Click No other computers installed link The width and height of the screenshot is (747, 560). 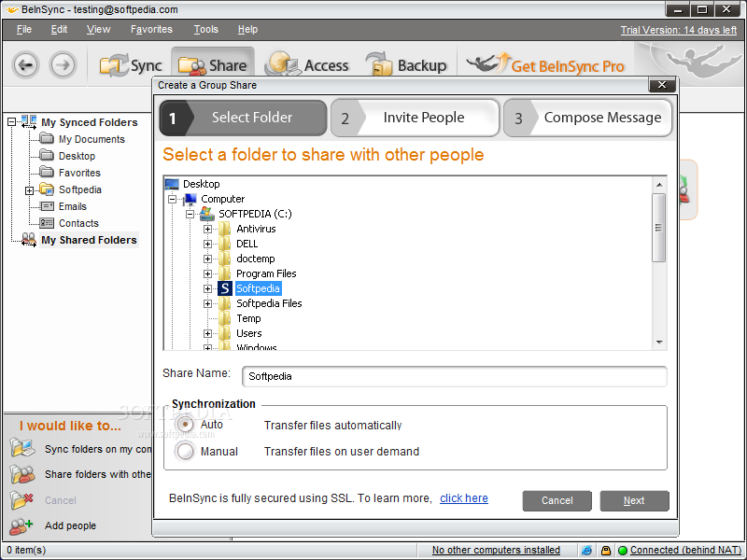496,550
